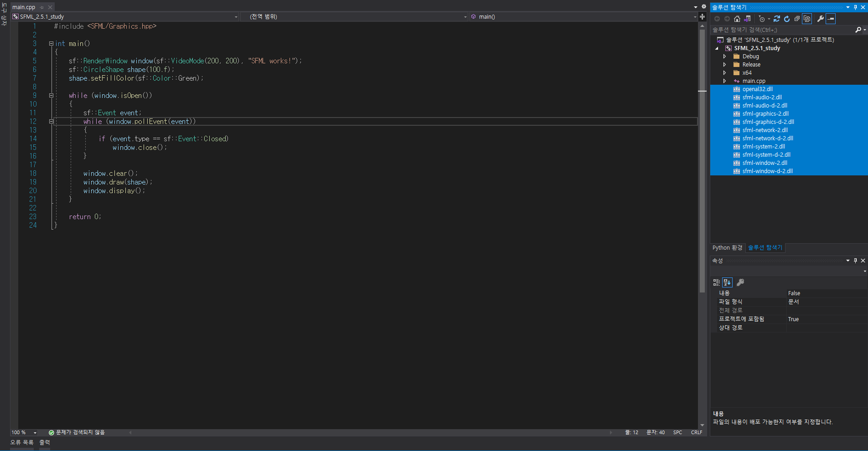Select openal32.dll in Solution Explorer
The width and height of the screenshot is (868, 451).
click(757, 89)
